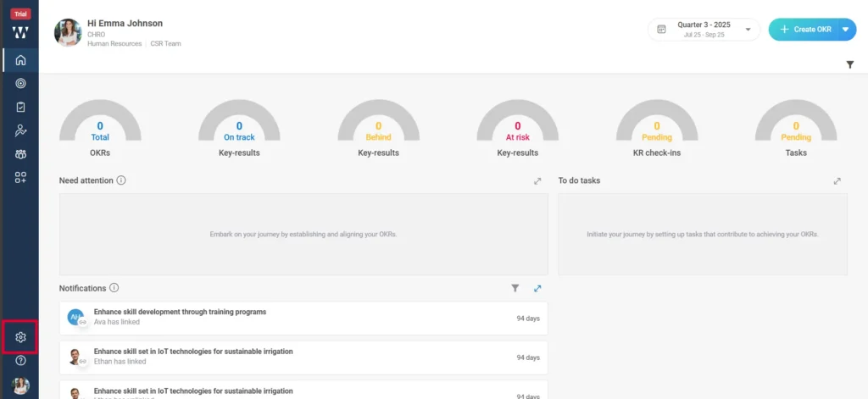Open the Tasks clipboard icon in sidebar
Screen dimensions: 868x399
click(x=20, y=107)
